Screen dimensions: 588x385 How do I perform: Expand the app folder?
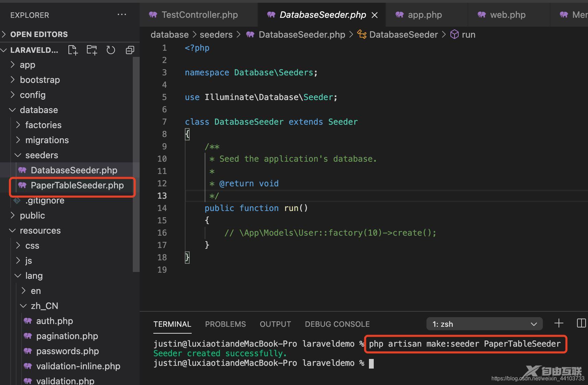(13, 64)
